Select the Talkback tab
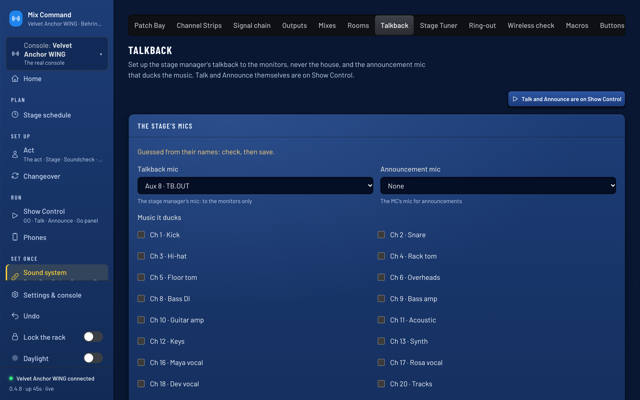 (394, 25)
